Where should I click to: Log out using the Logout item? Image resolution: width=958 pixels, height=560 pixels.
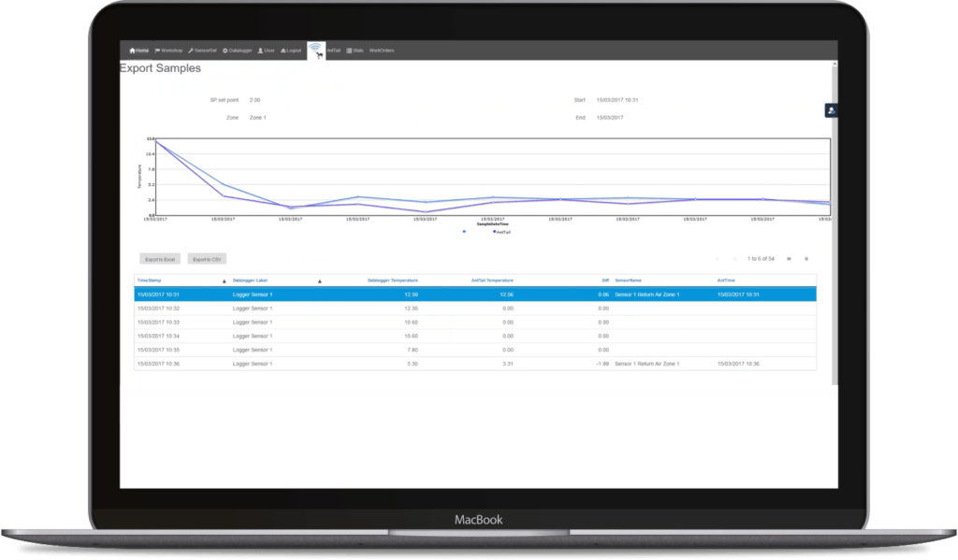[x=291, y=50]
